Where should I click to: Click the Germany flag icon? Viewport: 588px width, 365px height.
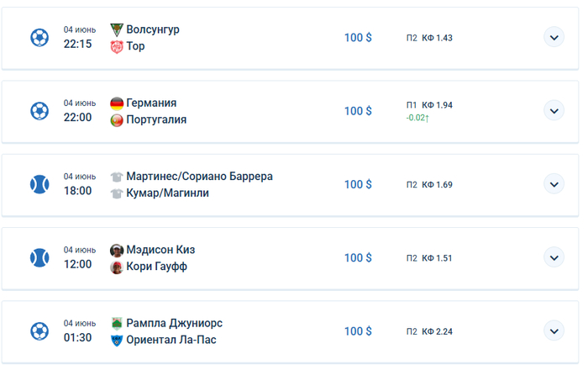coord(117,103)
